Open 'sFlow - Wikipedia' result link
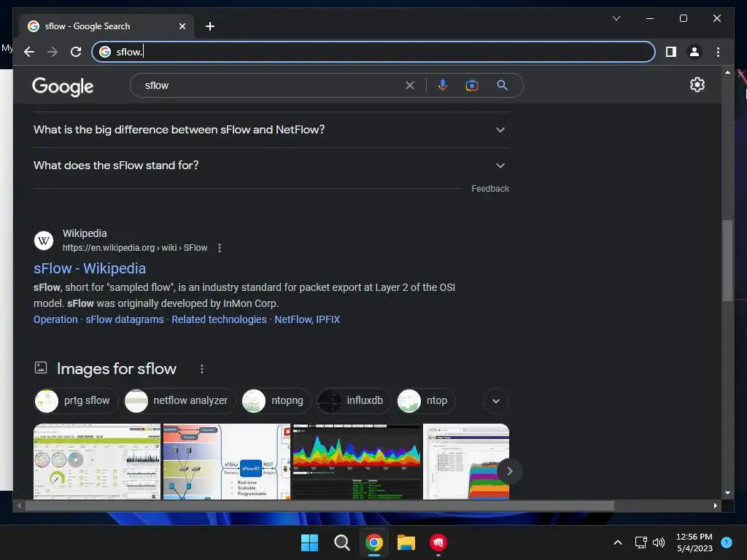This screenshot has width=747, height=560. point(90,268)
